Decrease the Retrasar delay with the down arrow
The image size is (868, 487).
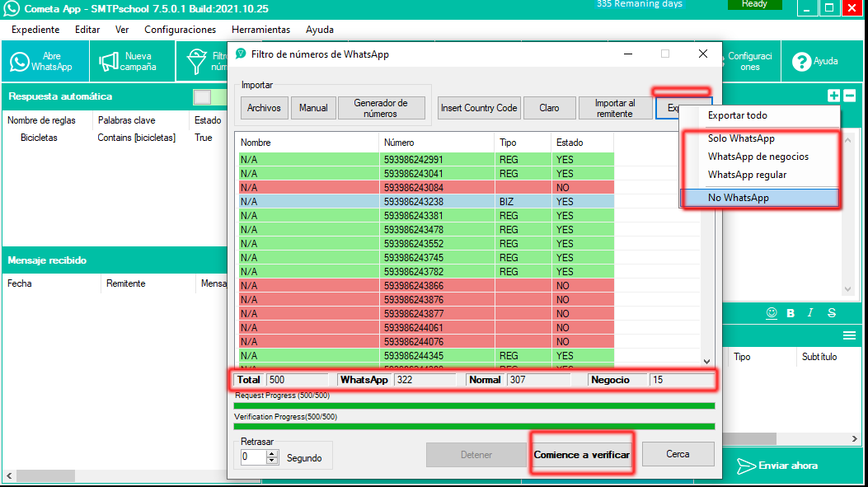(272, 461)
